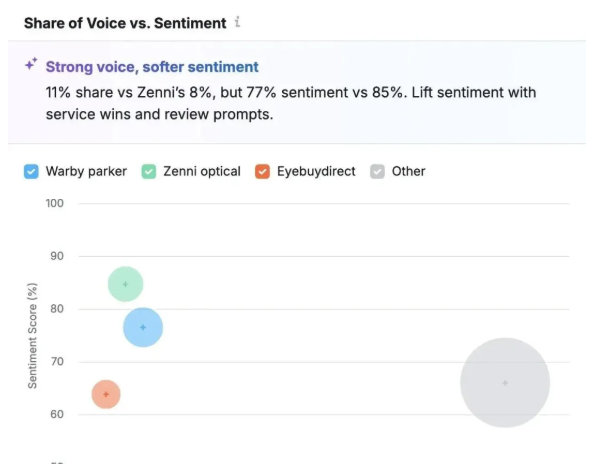Click the "Share of Voice vs. Sentiment" title
Viewport: 611px width, 464px height.
tap(125, 22)
